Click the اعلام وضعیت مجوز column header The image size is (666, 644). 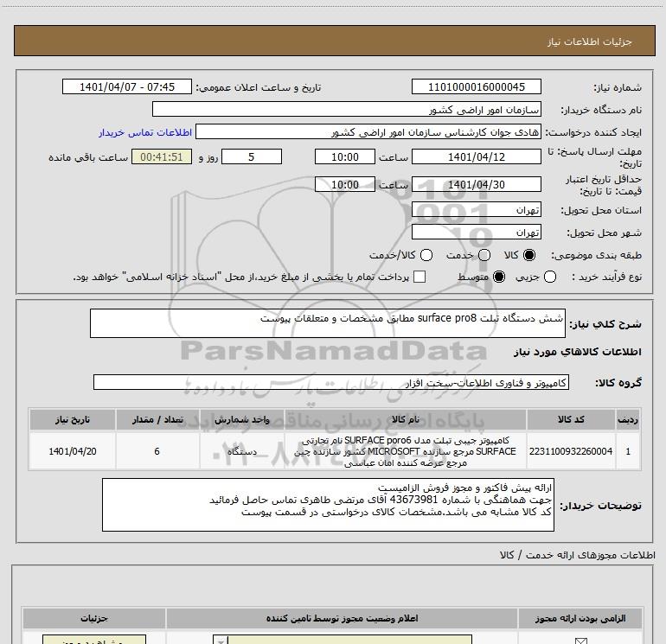pyautogui.click(x=342, y=618)
